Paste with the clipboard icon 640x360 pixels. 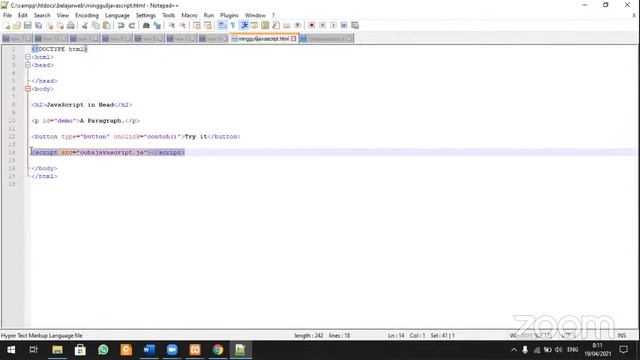[107, 25]
